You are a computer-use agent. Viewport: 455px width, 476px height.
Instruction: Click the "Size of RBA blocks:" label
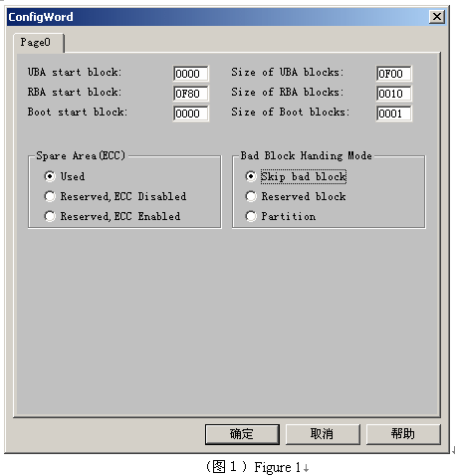click(288, 92)
